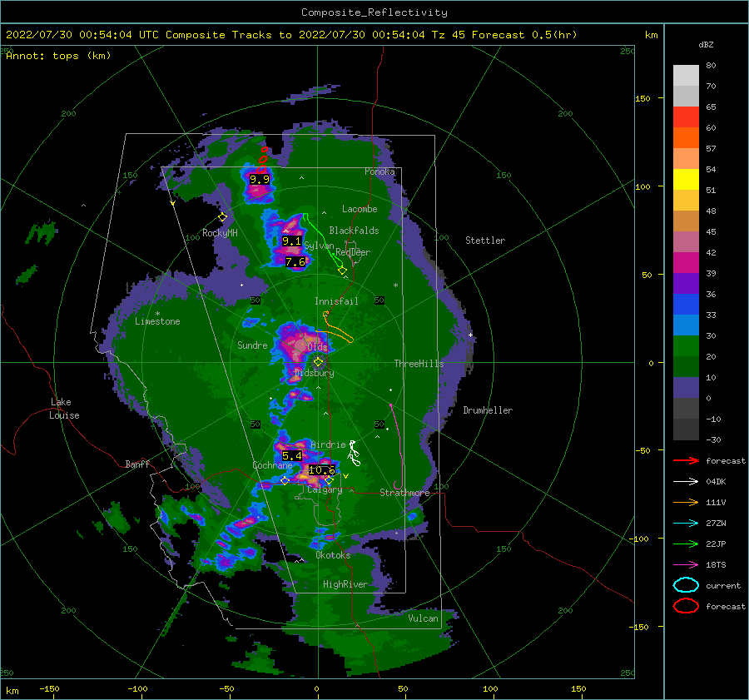The width and height of the screenshot is (749, 700).
Task: Click the Strathmore city label
Action: pyautogui.click(x=404, y=493)
